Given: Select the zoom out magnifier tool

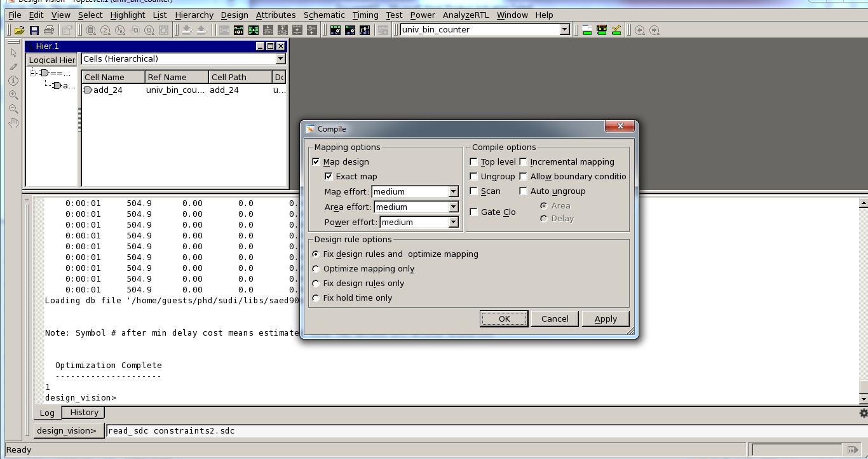Looking at the screenshot, I should tap(13, 109).
